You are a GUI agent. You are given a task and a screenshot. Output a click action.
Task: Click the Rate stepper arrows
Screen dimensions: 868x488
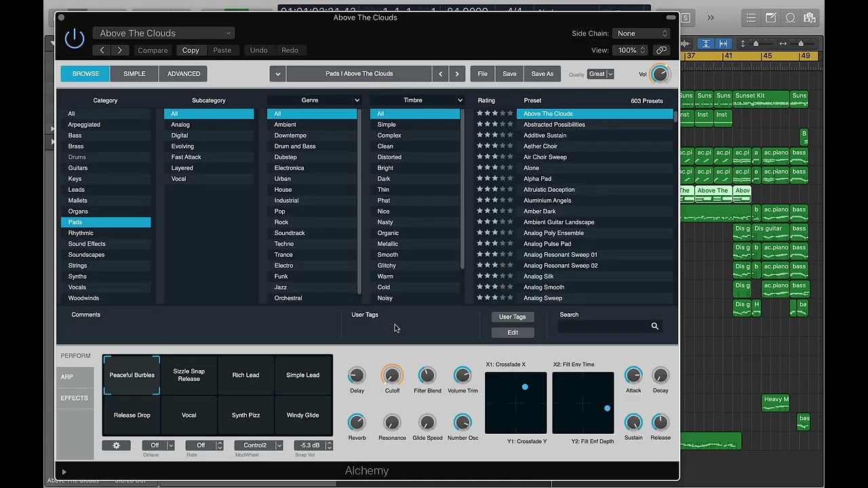tap(219, 445)
